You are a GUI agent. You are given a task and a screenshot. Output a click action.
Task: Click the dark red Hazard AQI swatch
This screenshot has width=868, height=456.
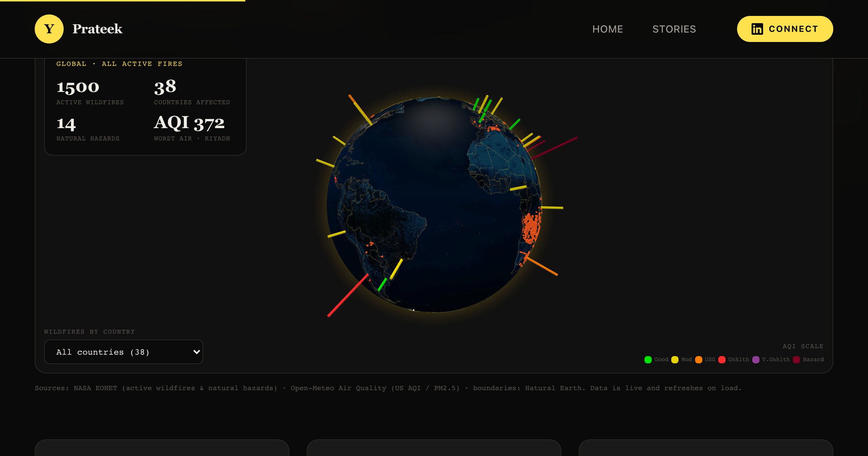click(x=796, y=360)
